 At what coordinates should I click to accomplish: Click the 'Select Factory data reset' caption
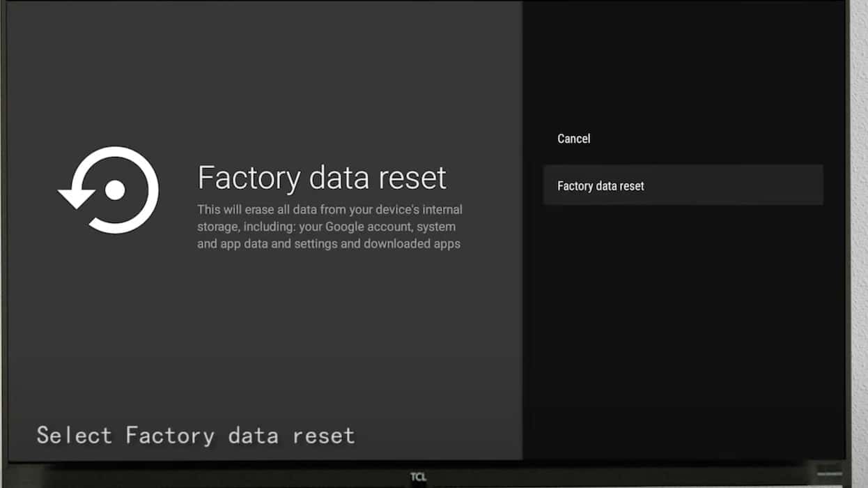coord(196,436)
